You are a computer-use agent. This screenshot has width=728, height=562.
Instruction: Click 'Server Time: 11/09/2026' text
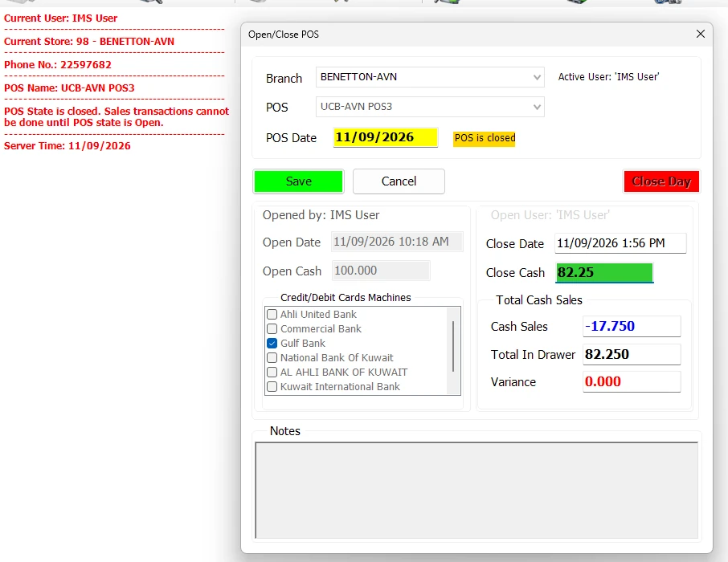pyautogui.click(x=67, y=146)
